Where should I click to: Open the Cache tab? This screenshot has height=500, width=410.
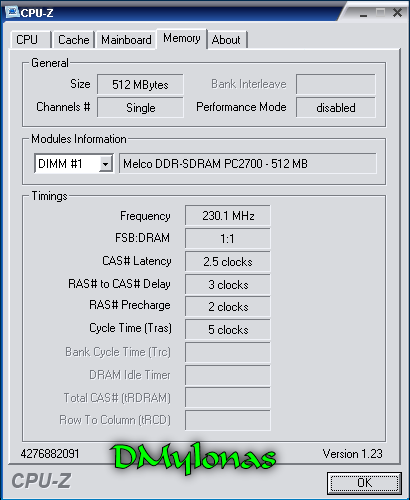(74, 40)
